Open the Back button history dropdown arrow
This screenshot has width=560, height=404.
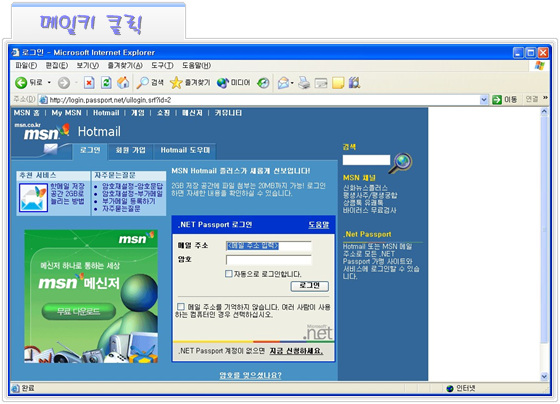(49, 83)
